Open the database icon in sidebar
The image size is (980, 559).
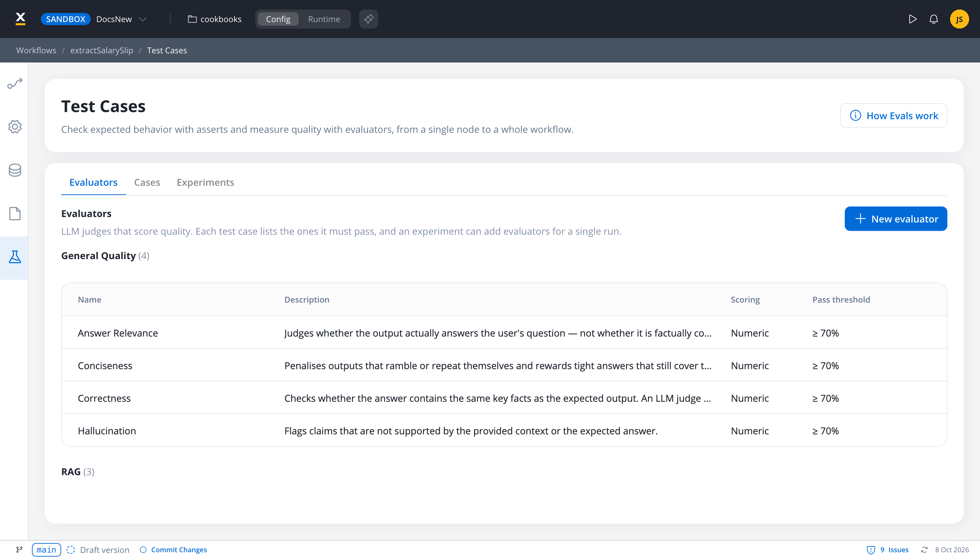pos(15,170)
